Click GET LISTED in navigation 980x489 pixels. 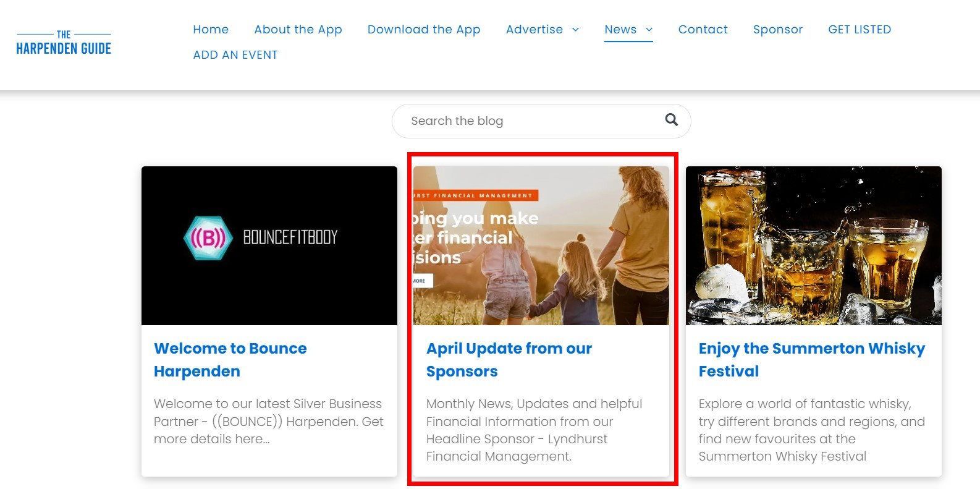click(860, 29)
